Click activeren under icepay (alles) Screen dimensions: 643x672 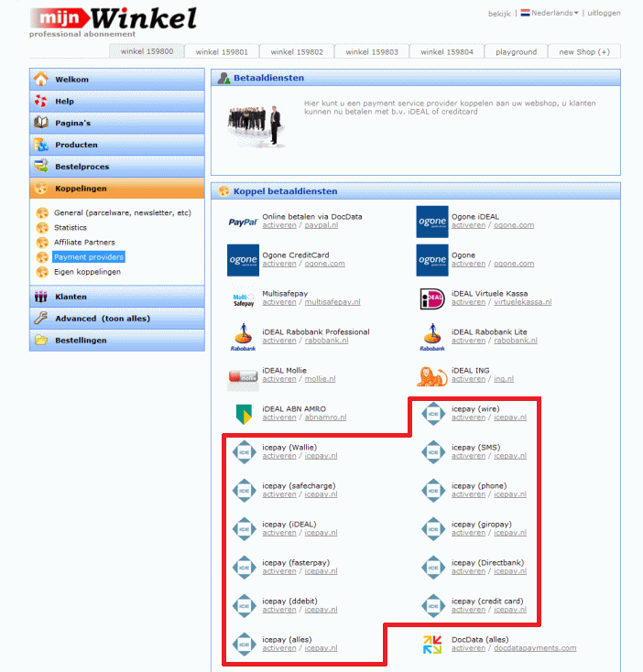[279, 648]
